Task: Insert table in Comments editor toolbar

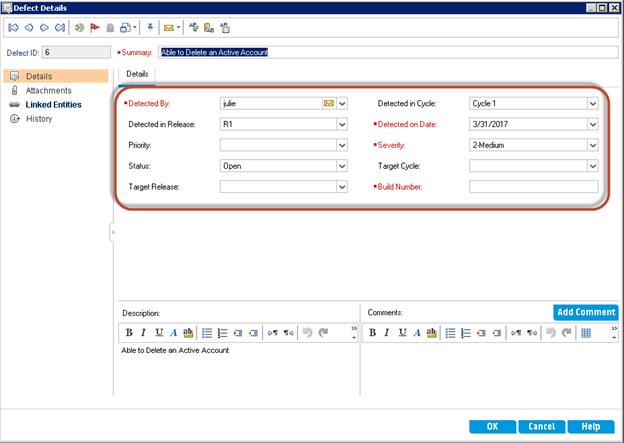Action: point(586,332)
